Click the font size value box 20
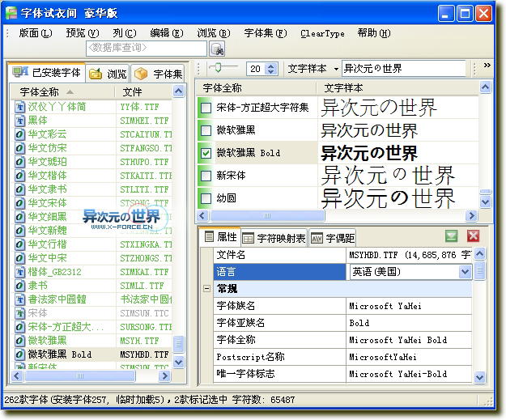This screenshot has width=506, height=420. pos(256,69)
